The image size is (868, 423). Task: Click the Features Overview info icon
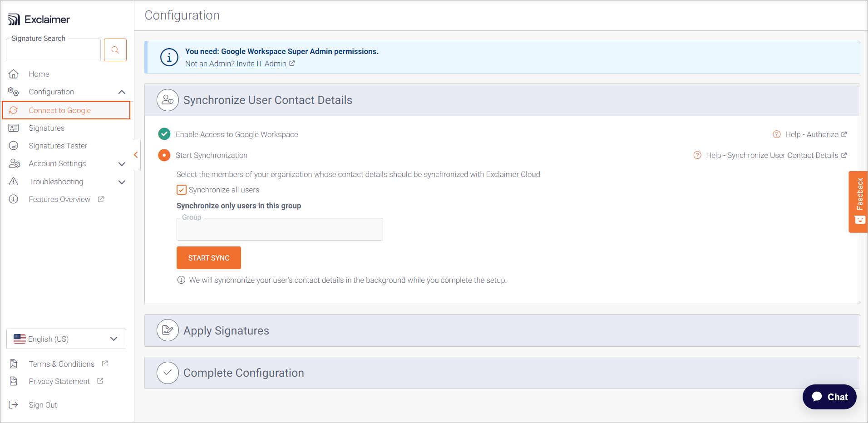(14, 199)
